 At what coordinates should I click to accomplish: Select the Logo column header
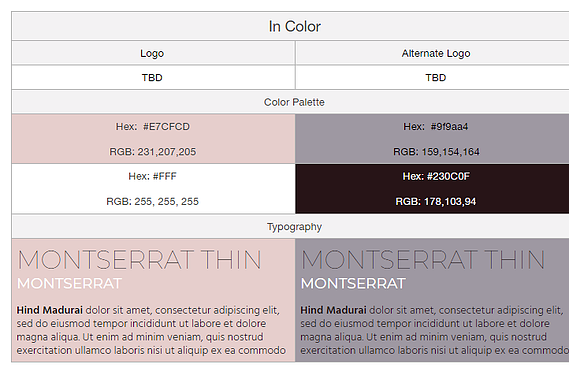click(x=153, y=53)
